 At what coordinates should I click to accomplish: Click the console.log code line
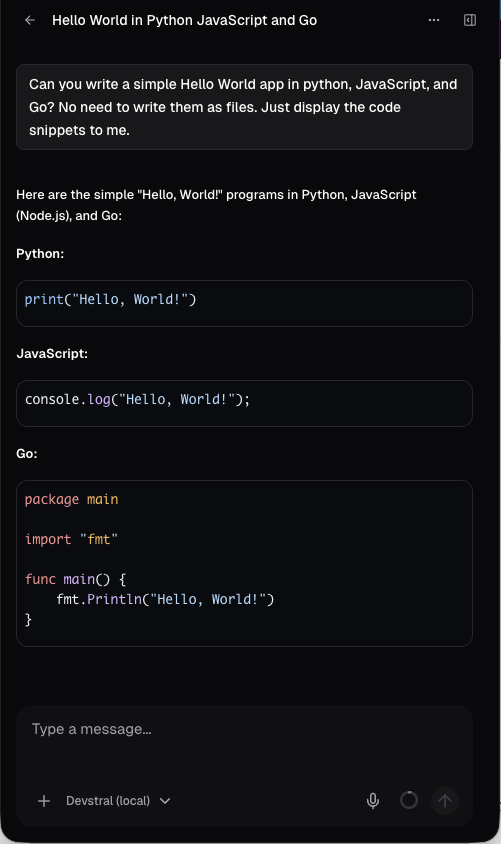(138, 399)
